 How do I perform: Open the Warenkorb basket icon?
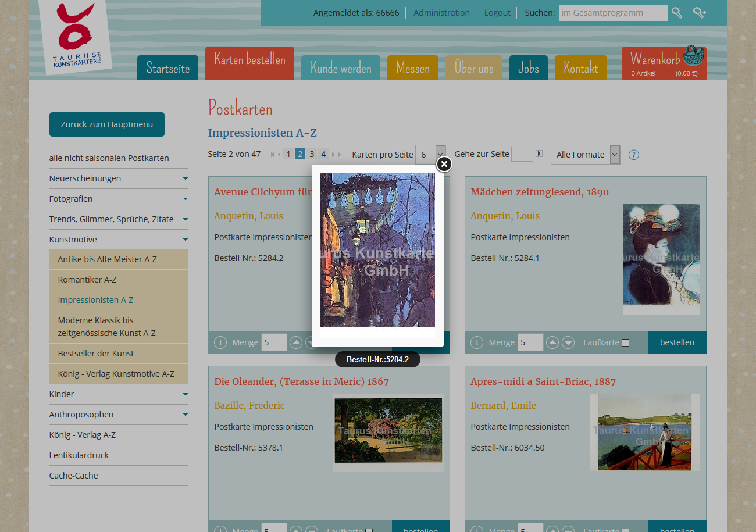pyautogui.click(x=693, y=55)
